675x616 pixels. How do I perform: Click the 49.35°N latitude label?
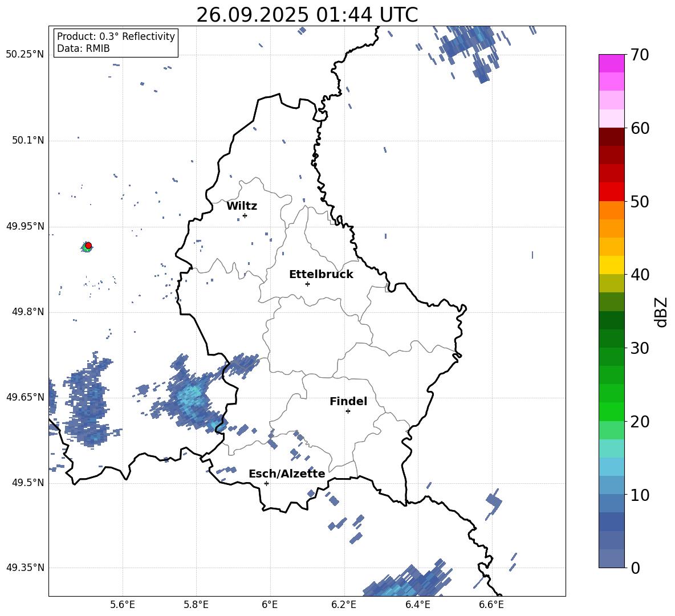pos(25,568)
